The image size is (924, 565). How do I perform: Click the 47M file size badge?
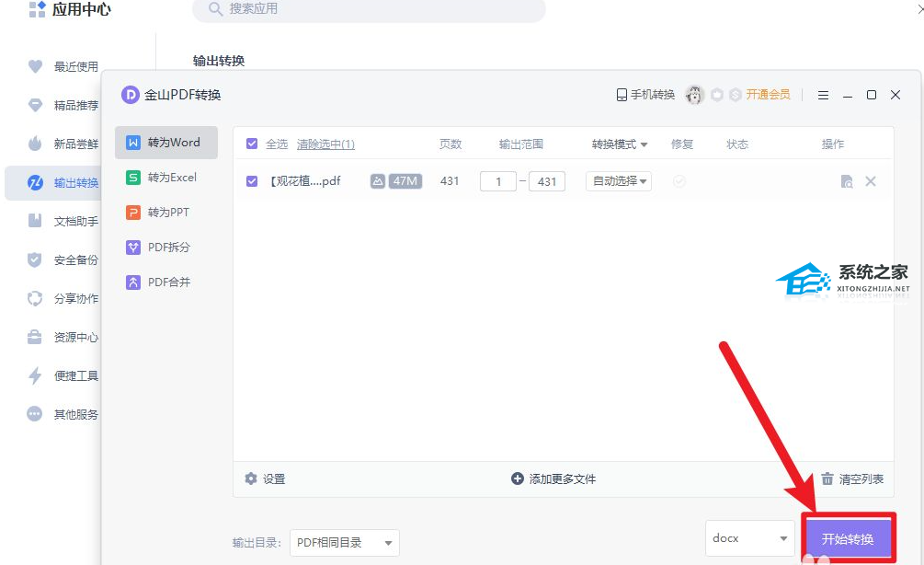[405, 181]
